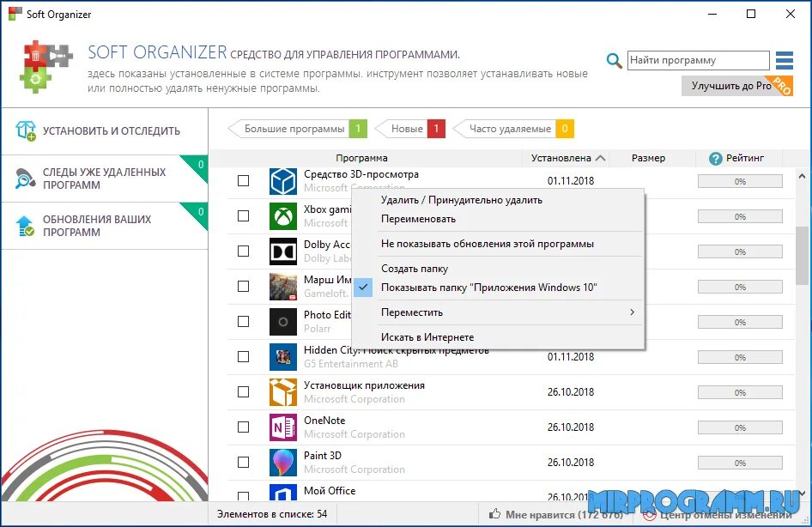Click the Paint 3D application icon
This screenshot has width=812, height=527.
(283, 463)
